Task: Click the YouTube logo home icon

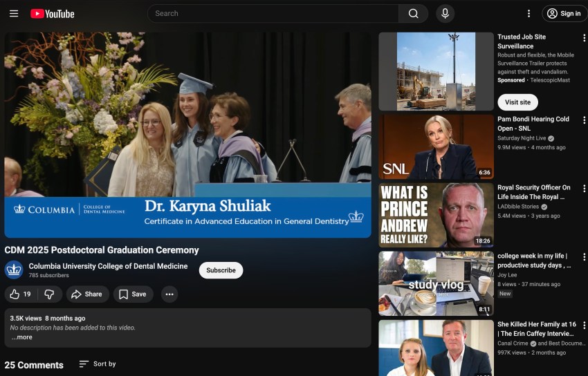Action: click(x=52, y=14)
